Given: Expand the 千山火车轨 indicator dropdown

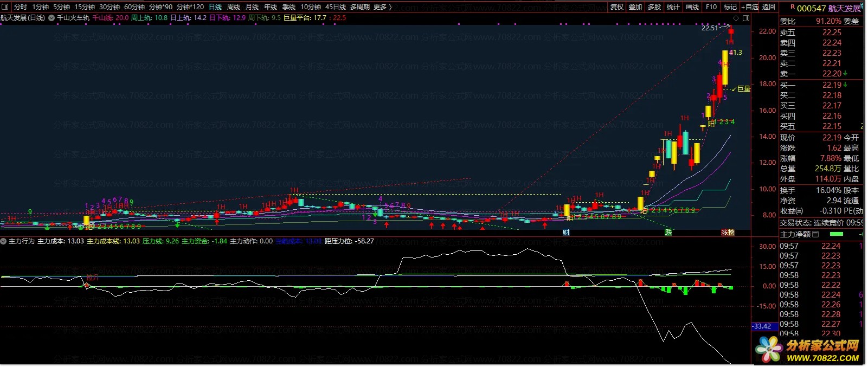Looking at the screenshot, I should click(x=52, y=18).
